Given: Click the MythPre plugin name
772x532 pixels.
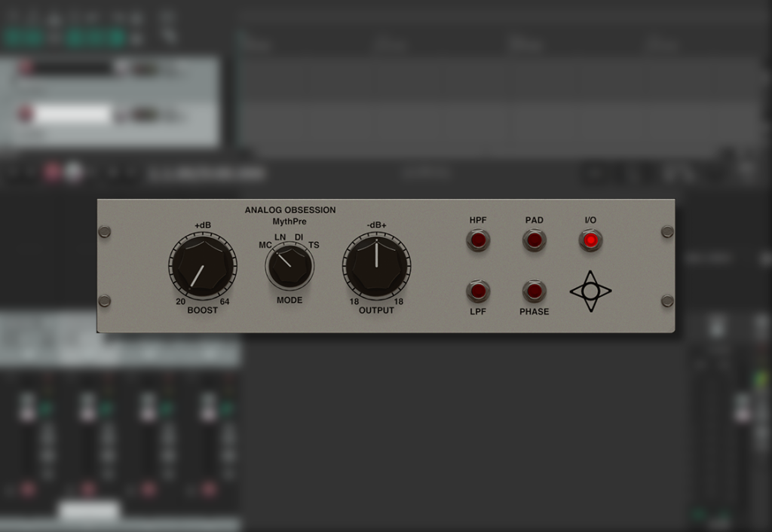Looking at the screenshot, I should (289, 222).
